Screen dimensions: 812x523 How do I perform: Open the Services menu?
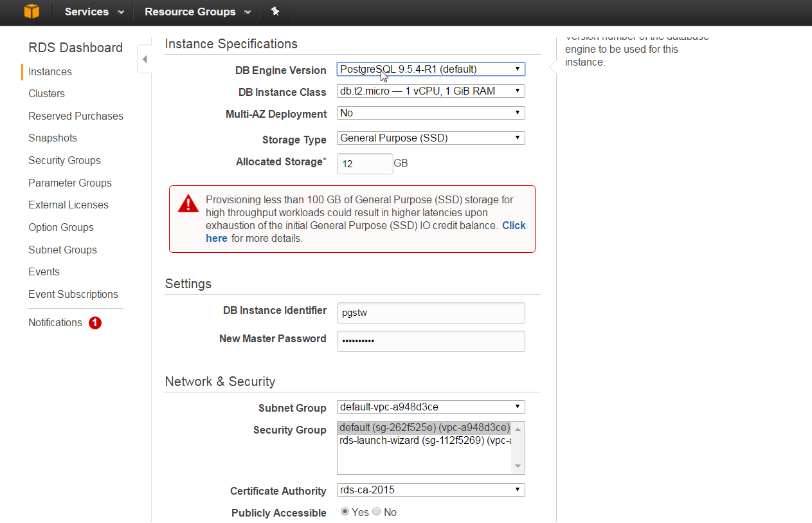point(95,12)
